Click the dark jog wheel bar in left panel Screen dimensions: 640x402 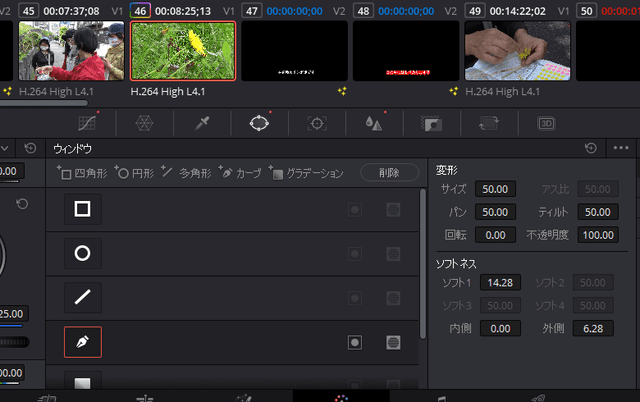[x=14, y=342]
